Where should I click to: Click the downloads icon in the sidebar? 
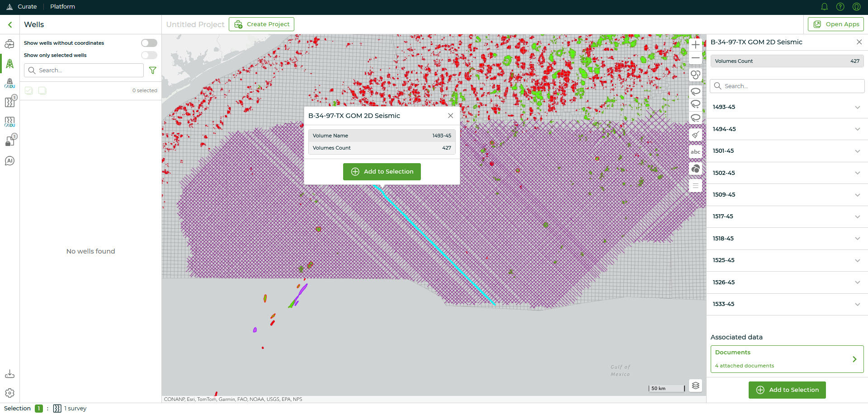coord(9,373)
